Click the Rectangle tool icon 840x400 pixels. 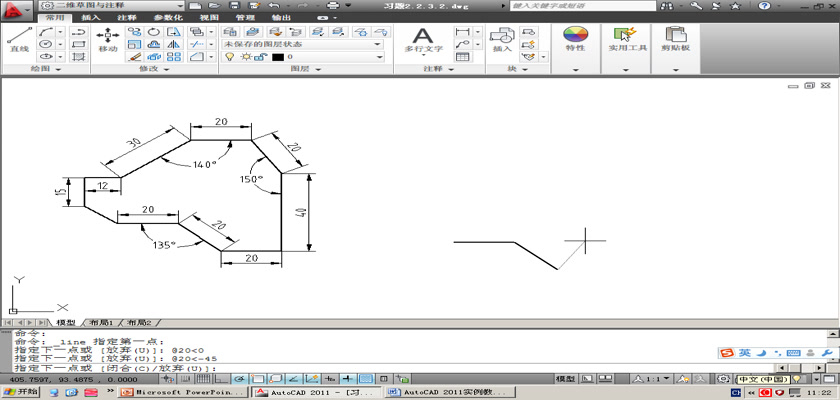click(x=79, y=44)
